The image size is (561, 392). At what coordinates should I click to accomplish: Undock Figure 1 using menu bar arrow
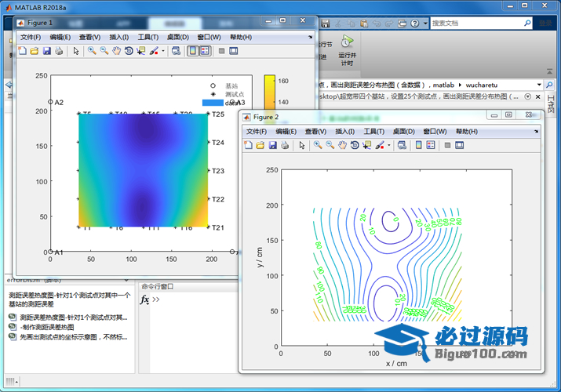310,37
